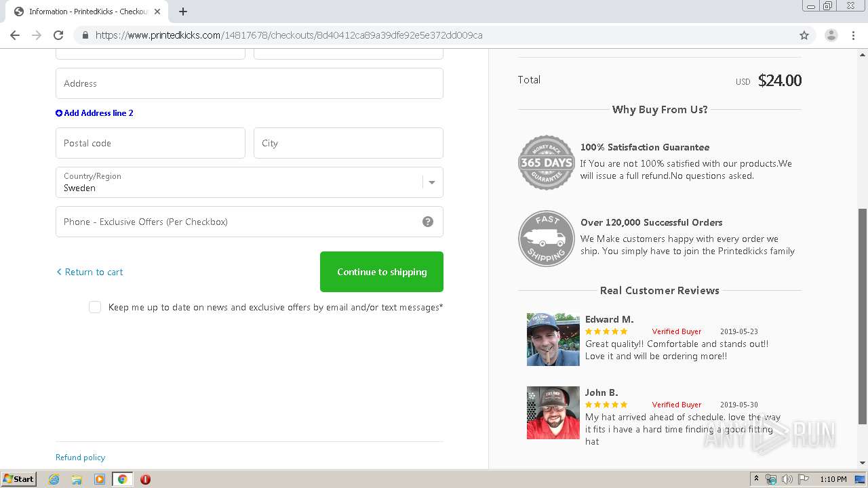
Task: Close the PrintedKicks checkout tab
Action: pyautogui.click(x=157, y=12)
